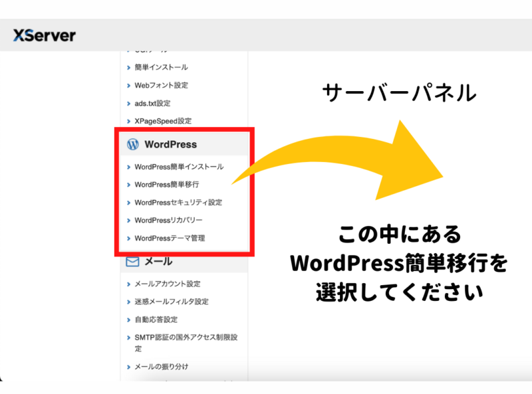Screen dimensions: 532x394
Task: Click the WordPress section header
Action: coord(184,144)
